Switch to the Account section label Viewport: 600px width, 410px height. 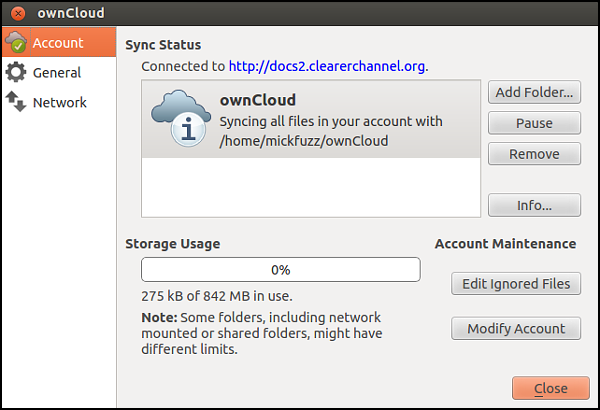57,43
